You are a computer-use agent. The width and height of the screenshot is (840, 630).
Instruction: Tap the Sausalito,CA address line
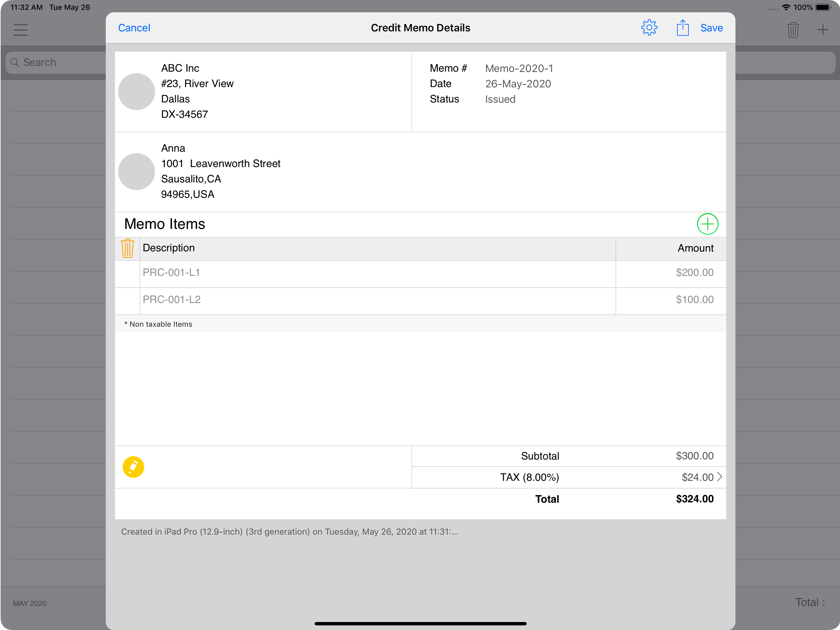click(191, 179)
